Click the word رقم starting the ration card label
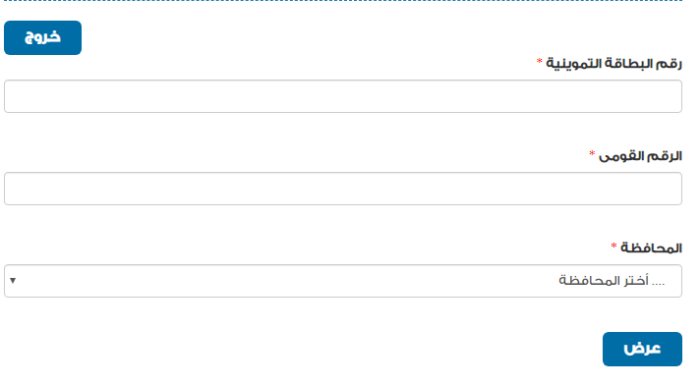 tap(670, 64)
